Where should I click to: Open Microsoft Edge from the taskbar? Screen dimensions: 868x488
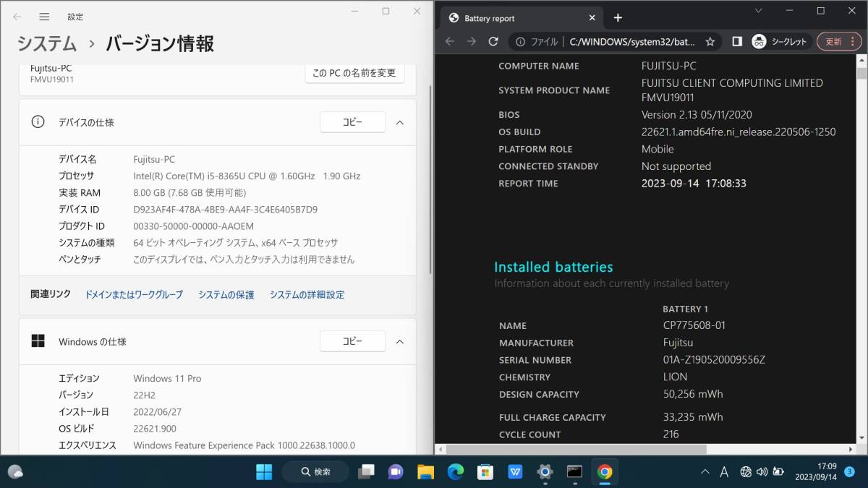[x=455, y=472]
